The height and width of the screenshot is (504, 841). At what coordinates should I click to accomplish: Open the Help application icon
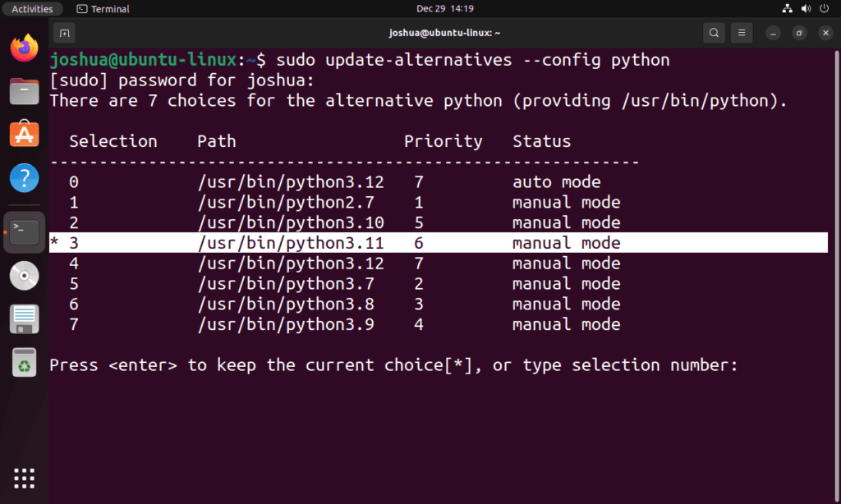pos(24,177)
